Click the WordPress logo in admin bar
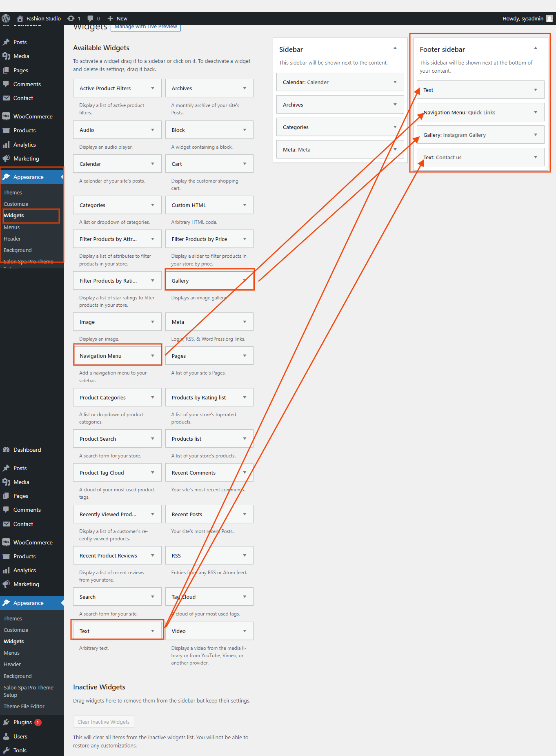This screenshot has width=556, height=756. pyautogui.click(x=6, y=18)
